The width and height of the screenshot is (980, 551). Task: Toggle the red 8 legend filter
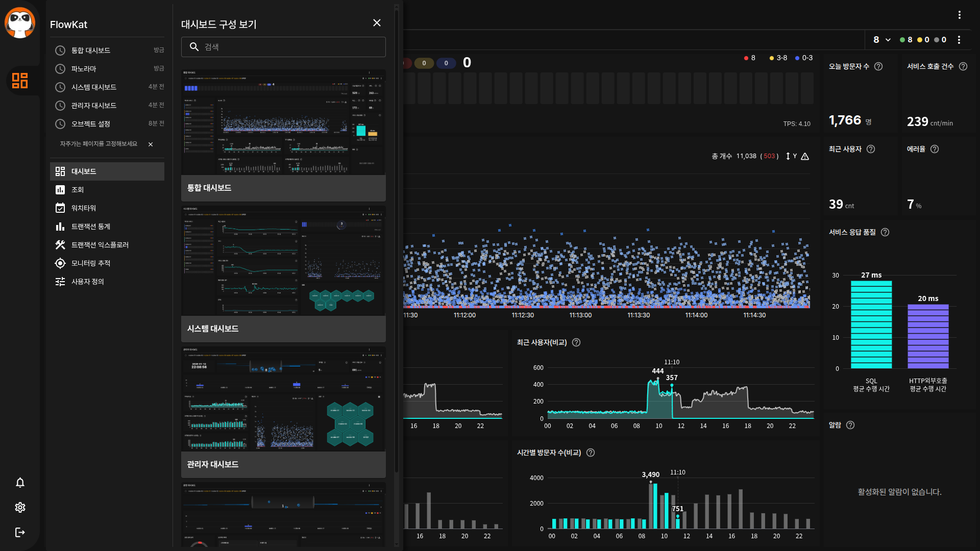coord(749,58)
